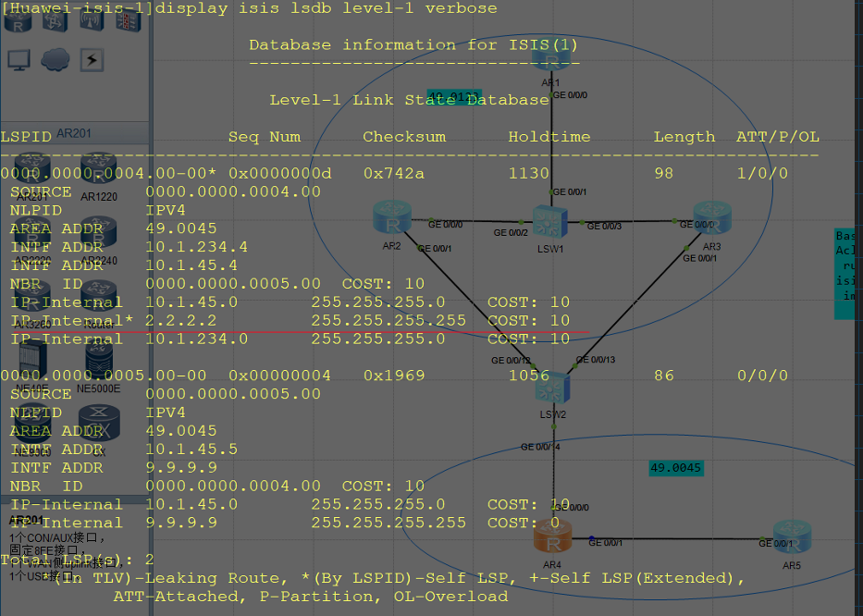Pick the NE5000E router model icon
Viewport: 863px width, 616px height.
coord(99,361)
